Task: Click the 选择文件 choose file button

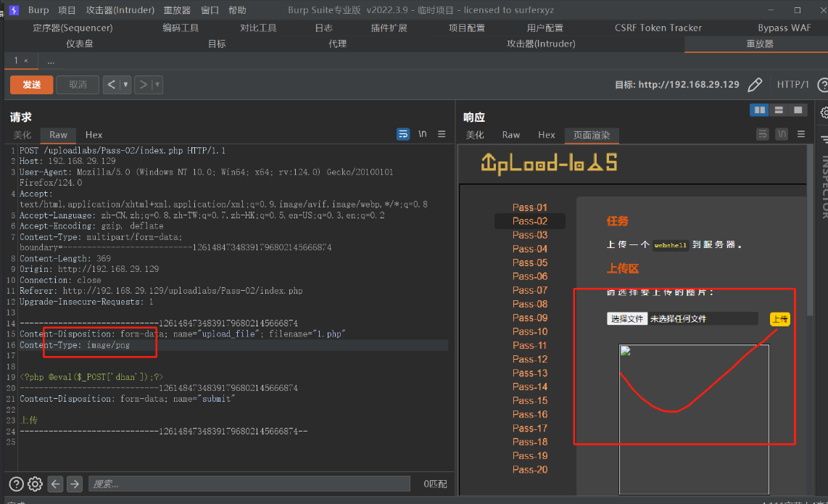Action: (627, 318)
